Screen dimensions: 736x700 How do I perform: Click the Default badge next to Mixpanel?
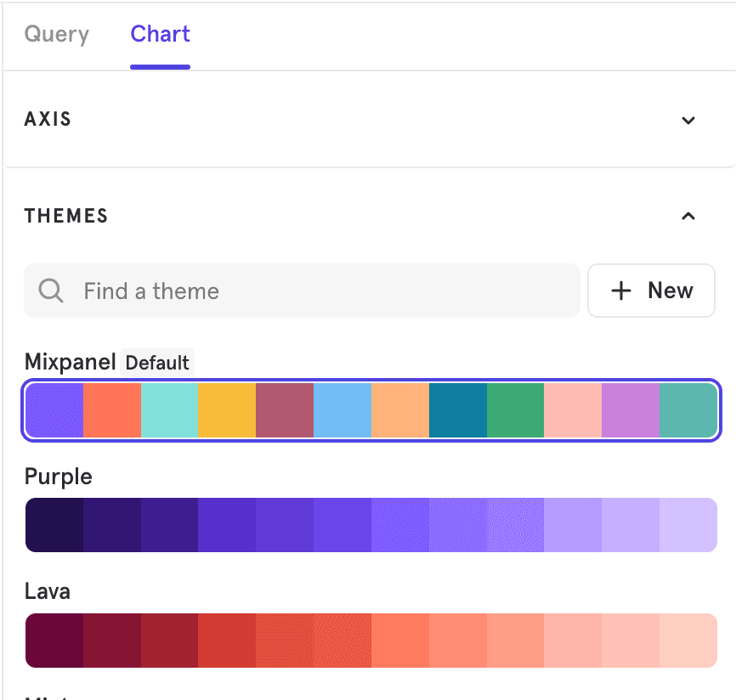click(x=156, y=362)
